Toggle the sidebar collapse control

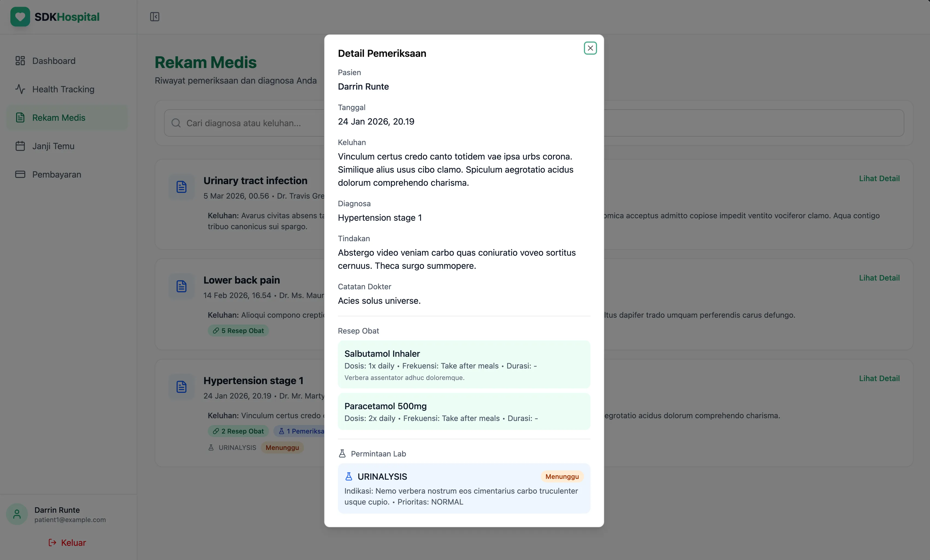coord(154,17)
